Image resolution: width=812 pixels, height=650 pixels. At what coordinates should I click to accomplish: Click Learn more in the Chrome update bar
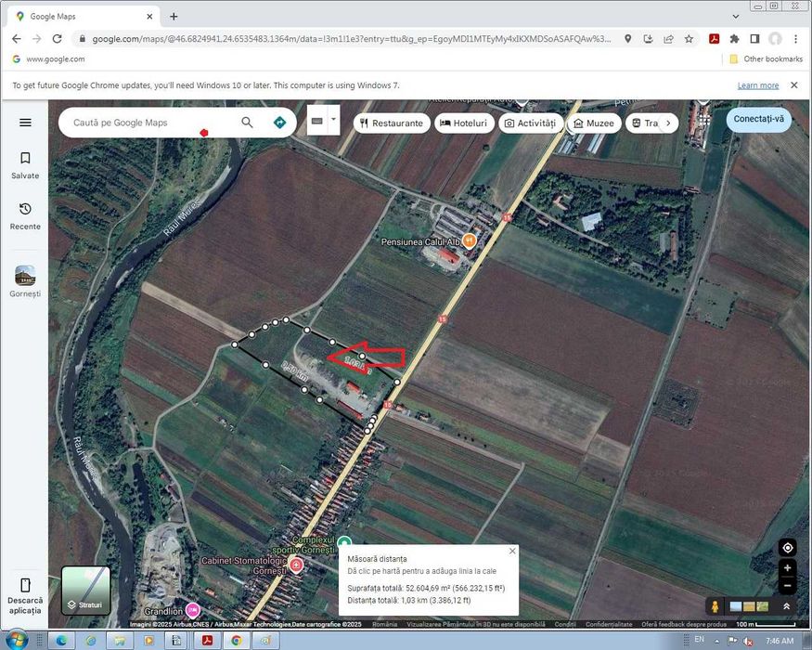(x=758, y=85)
